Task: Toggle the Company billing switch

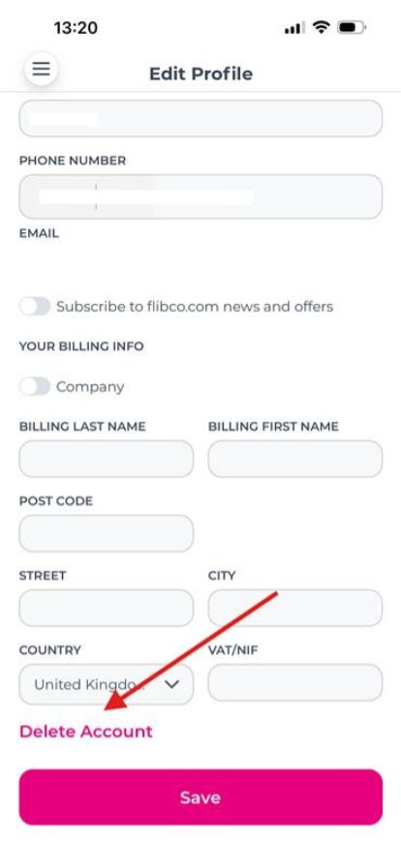Action: click(x=35, y=386)
